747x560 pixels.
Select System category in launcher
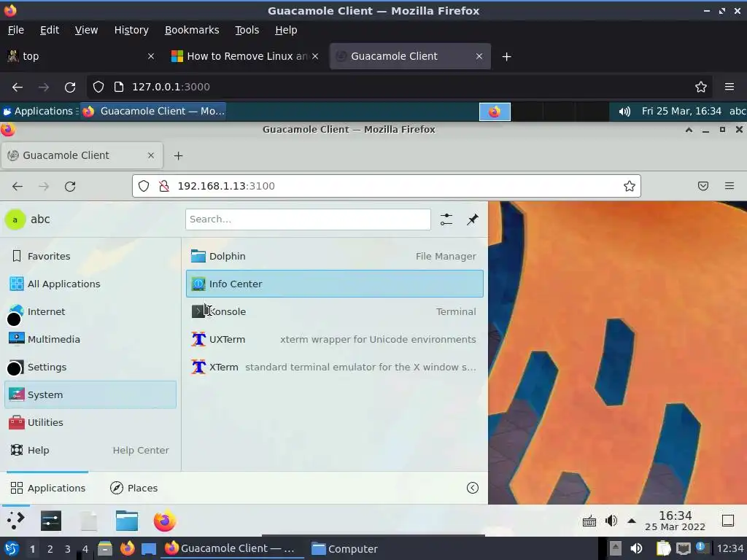(x=90, y=394)
